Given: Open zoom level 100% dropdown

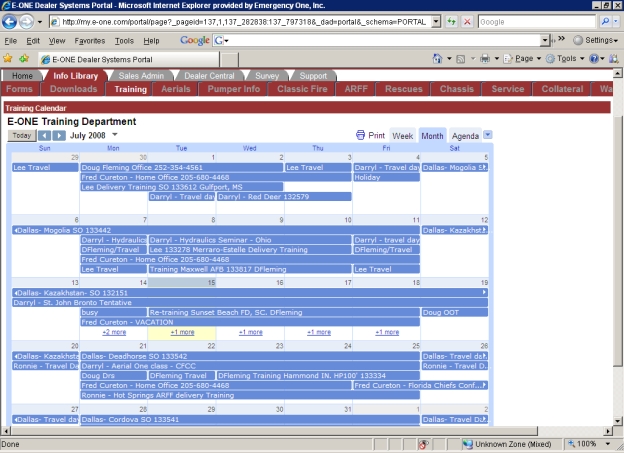Looking at the screenshot, I should [x=608, y=444].
